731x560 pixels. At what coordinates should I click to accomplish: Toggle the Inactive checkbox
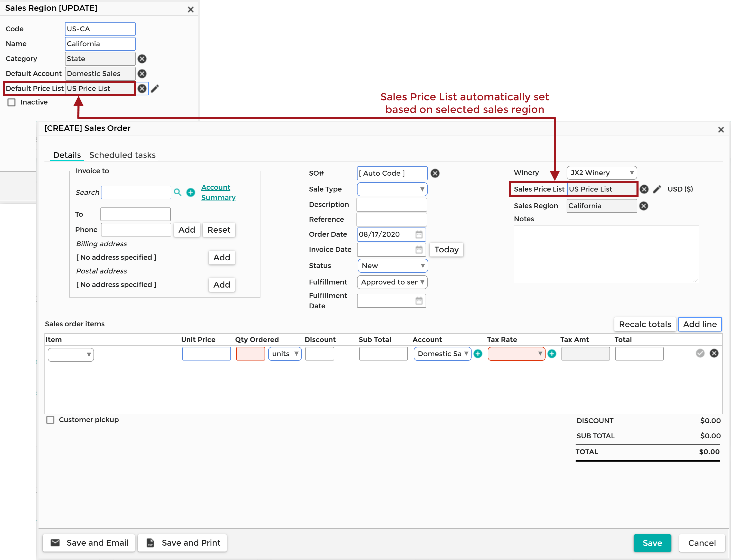point(12,102)
